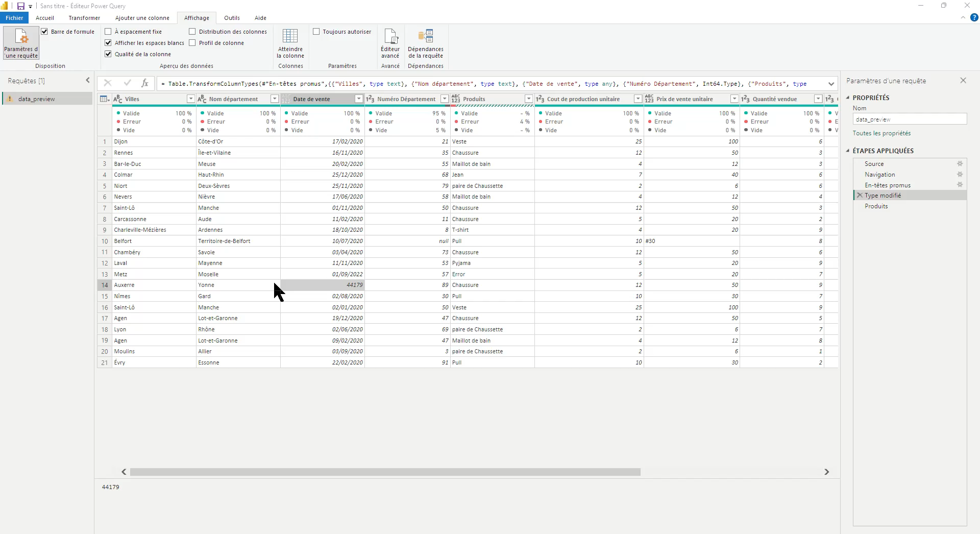Collapse PROPRIÉTÉS section

click(848, 98)
